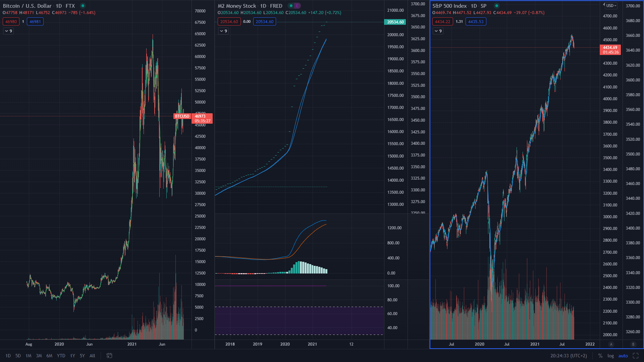This screenshot has width=644, height=362.
Task: Click S&P 500 buy price 4435.53 button
Action: tap(476, 21)
